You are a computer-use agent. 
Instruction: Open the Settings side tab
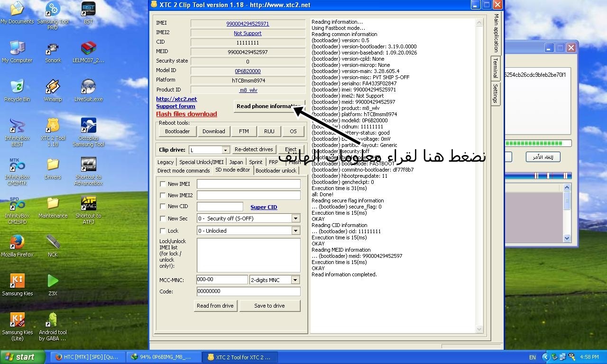point(496,93)
